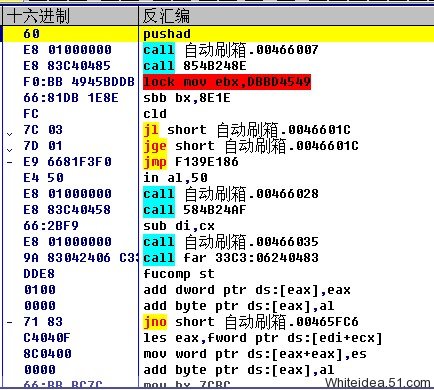Image resolution: width=434 pixels, height=390 pixels.
Task: Select call 自动刷箱.00466035 instruction
Action: point(231,242)
